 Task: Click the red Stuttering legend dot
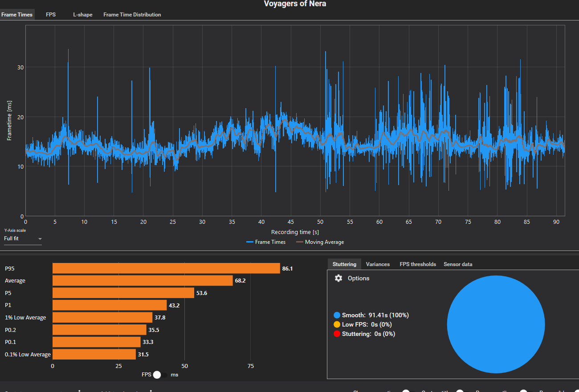337,334
